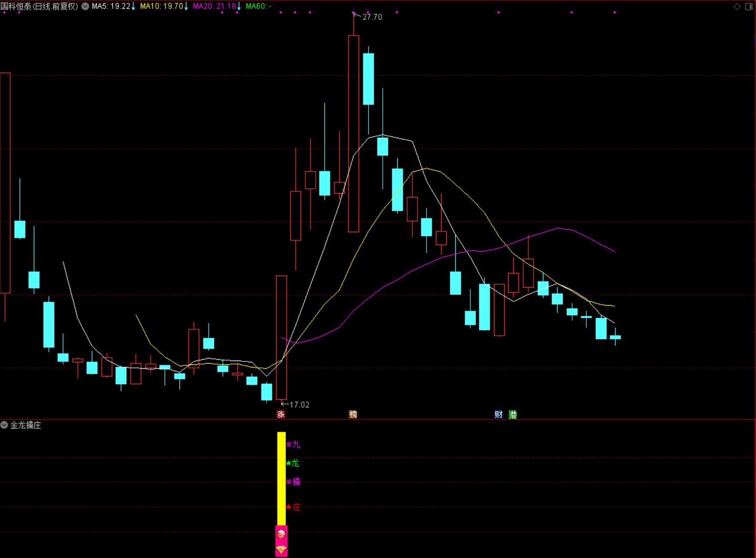
Task: Click the red 涨 event marker
Action: coord(281,414)
